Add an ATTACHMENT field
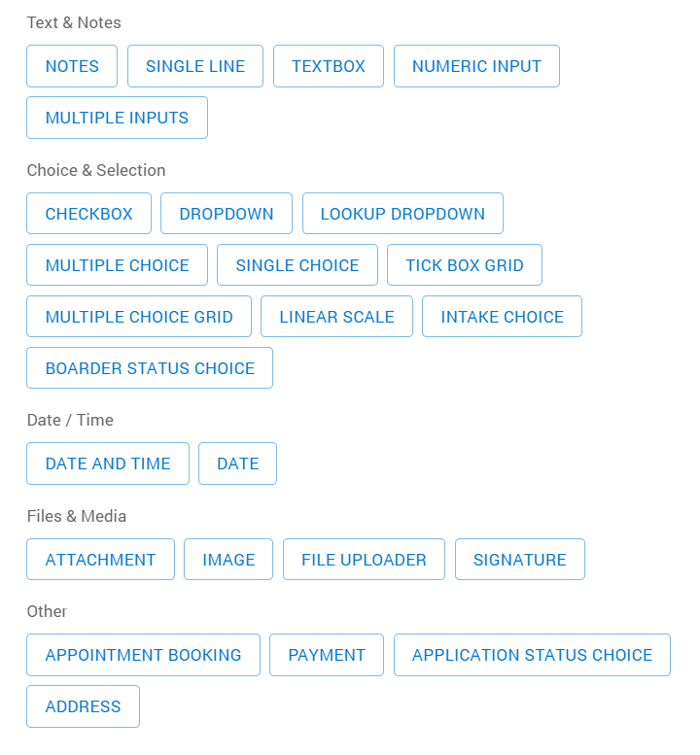700x755 pixels. 100,560
